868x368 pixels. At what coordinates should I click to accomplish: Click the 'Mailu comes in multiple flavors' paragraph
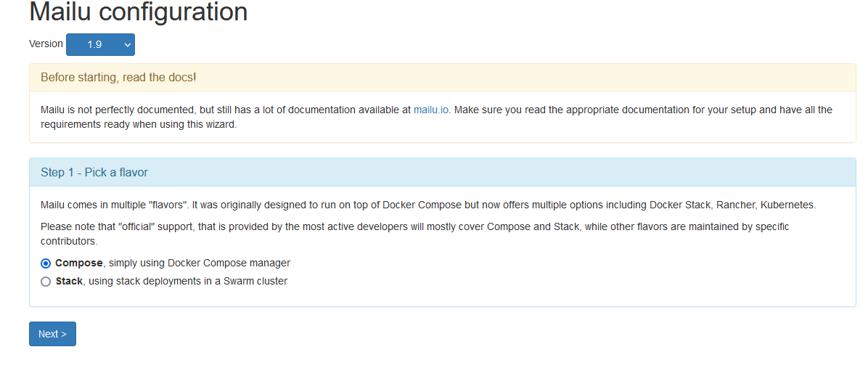pos(290,205)
